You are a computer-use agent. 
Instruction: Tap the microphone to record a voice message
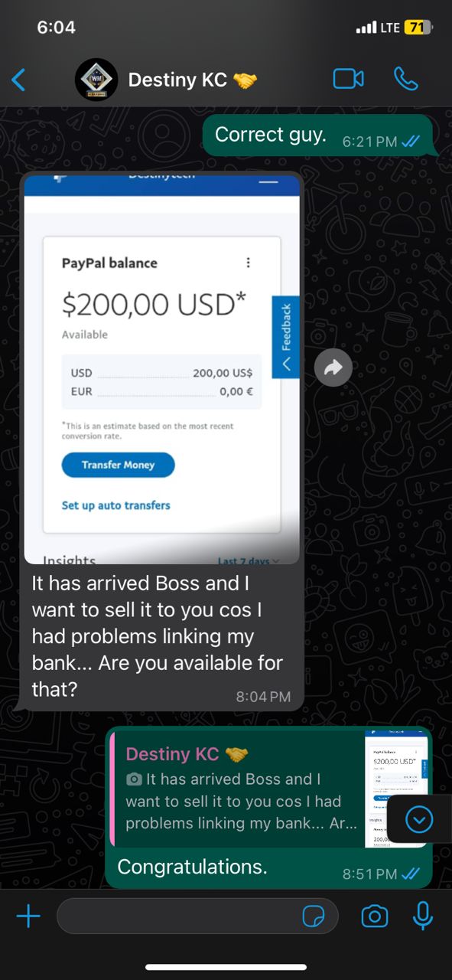click(423, 916)
